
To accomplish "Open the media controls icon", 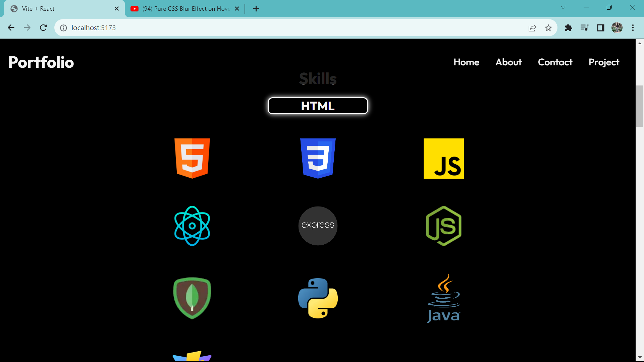I will click(x=584, y=28).
